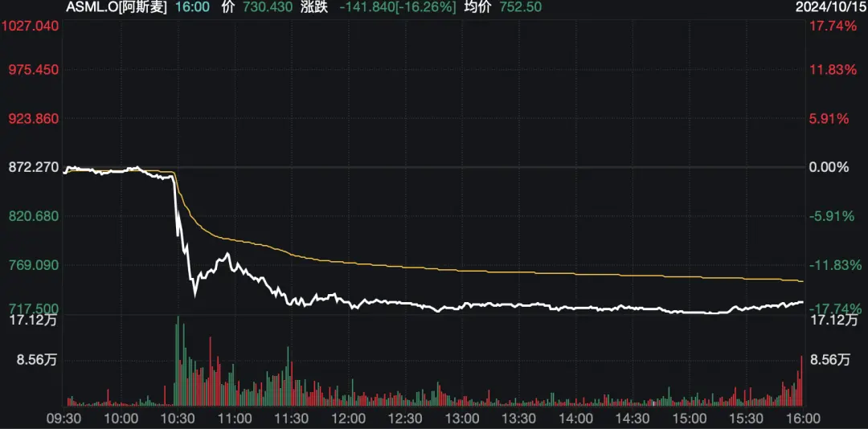868x429 pixels.
Task: Click the tall red volume bar at close
Action: [x=801, y=381]
